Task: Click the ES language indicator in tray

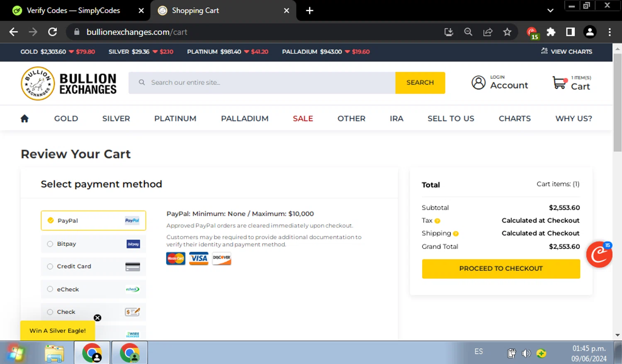Action: 479,352
